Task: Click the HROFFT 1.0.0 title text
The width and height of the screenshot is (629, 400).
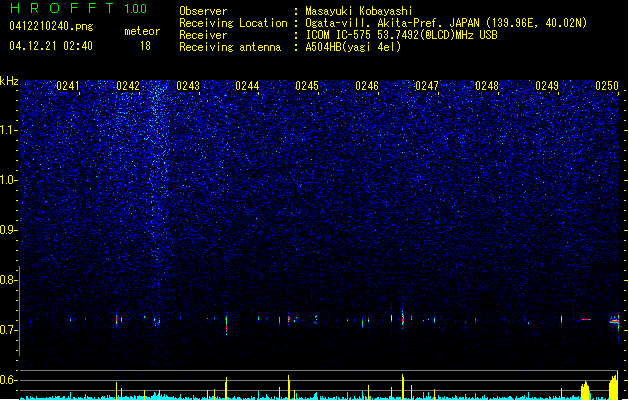Action: point(79,8)
